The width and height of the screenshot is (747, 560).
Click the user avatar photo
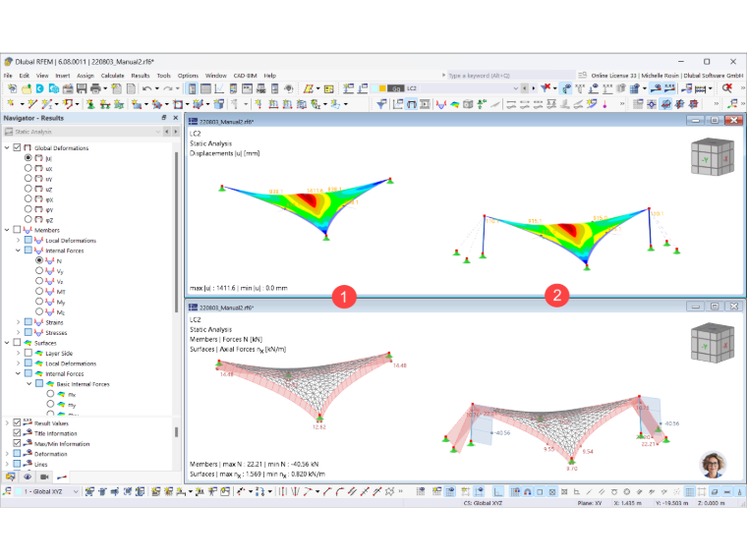pyautogui.click(x=713, y=465)
